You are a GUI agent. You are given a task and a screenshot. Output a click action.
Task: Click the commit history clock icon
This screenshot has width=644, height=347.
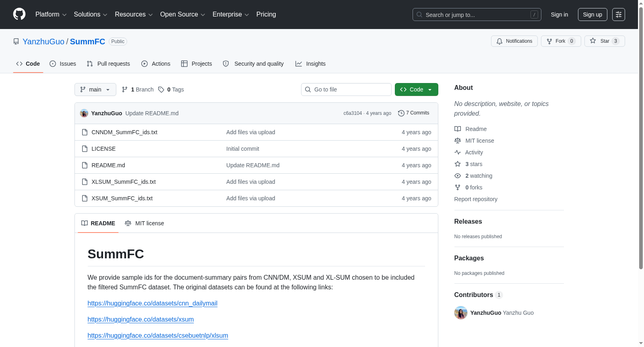[401, 113]
